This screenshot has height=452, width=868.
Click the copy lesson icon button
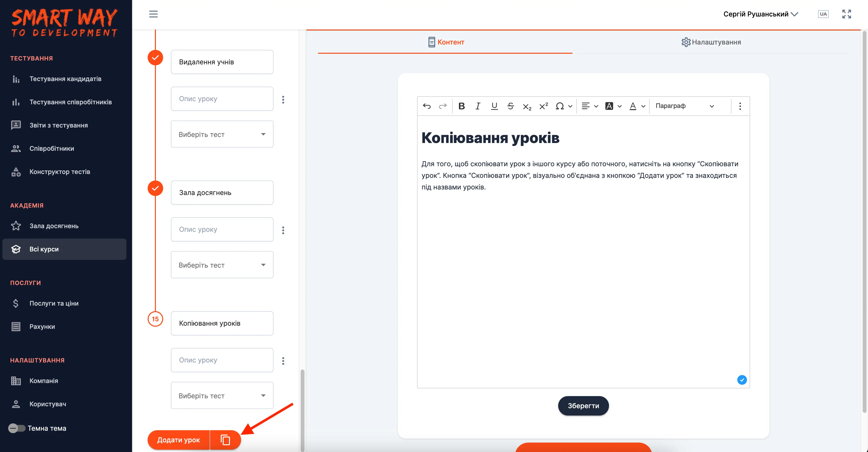[x=225, y=439]
